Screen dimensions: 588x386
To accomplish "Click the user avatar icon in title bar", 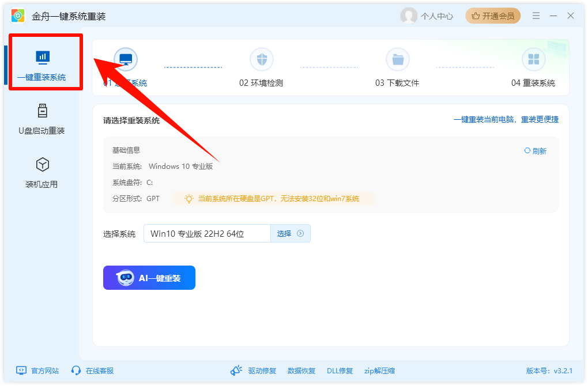I will (409, 16).
